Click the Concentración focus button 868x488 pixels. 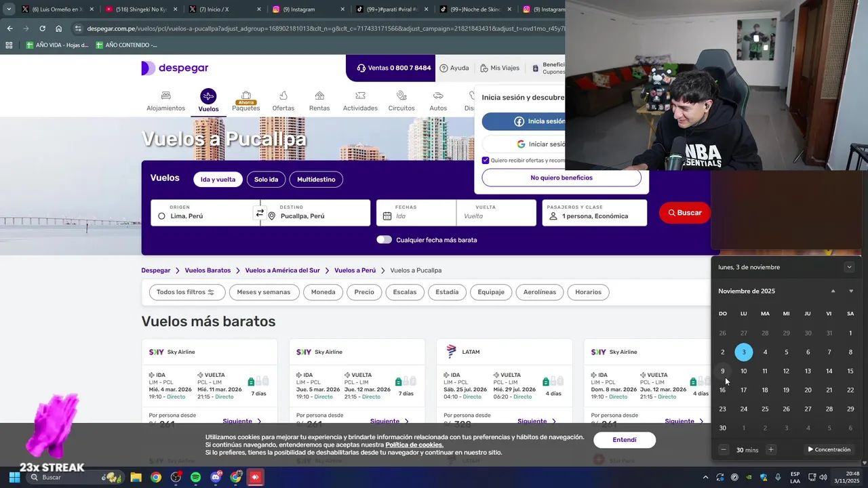pos(829,449)
